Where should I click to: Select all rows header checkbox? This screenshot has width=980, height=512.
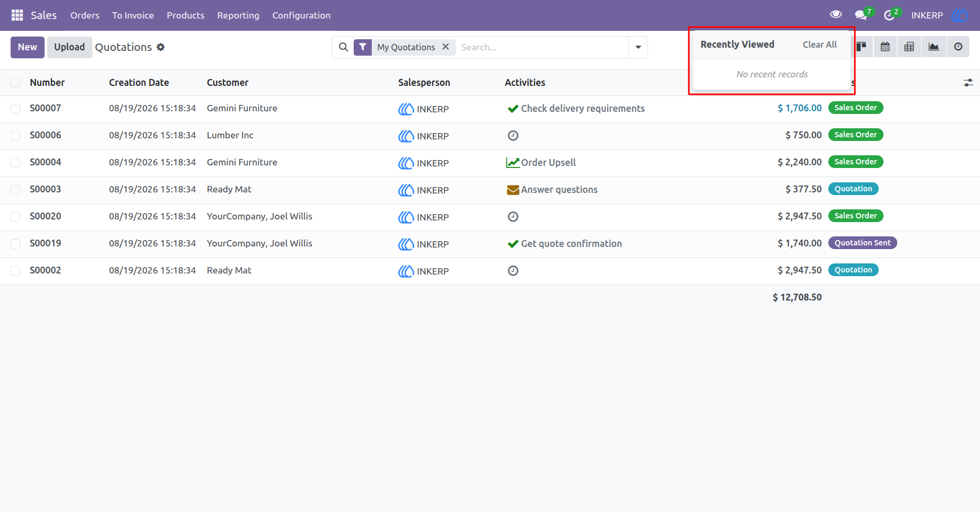pyautogui.click(x=15, y=83)
